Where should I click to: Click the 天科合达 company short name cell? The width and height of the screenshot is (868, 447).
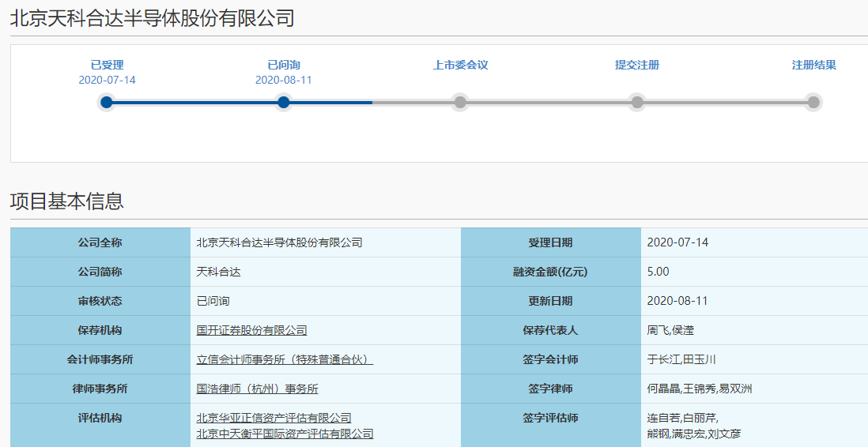(218, 272)
